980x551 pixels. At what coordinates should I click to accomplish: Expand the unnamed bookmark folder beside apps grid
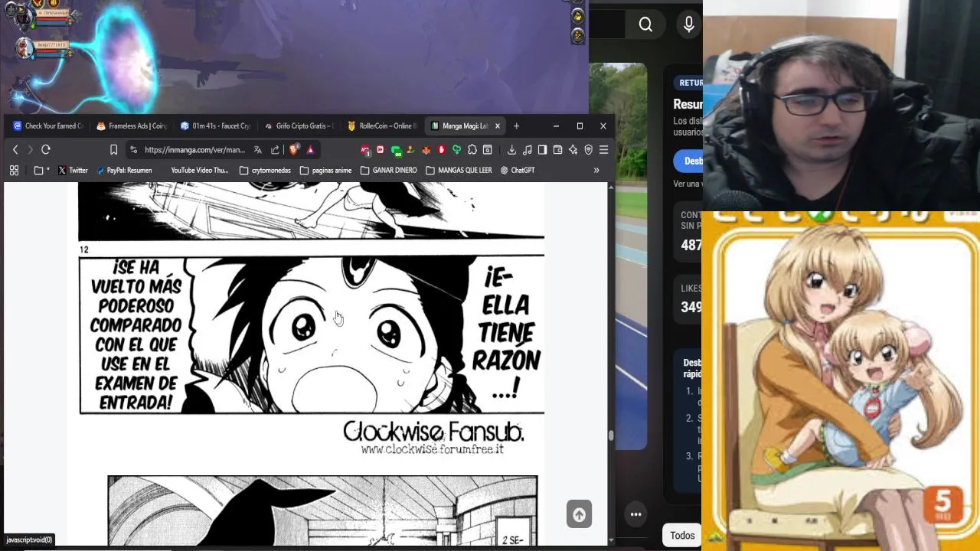(x=41, y=171)
